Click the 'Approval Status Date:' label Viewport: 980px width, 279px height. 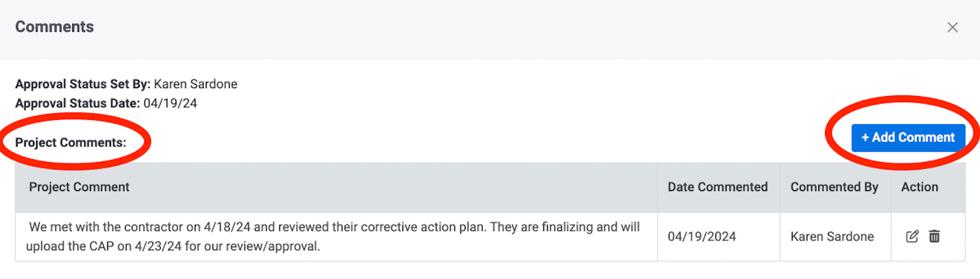coord(78,103)
